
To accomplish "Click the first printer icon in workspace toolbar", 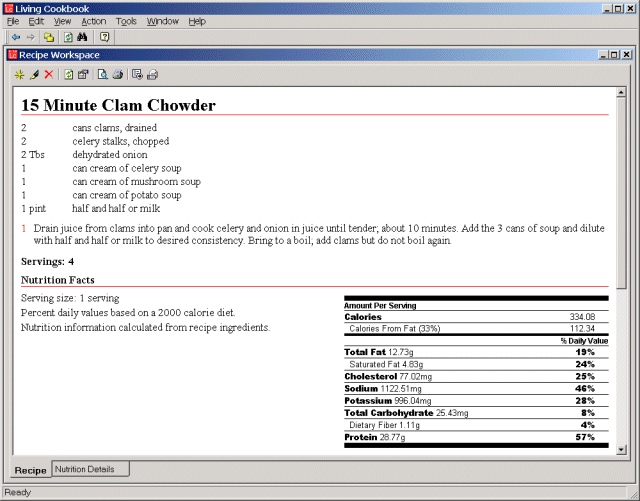I will pyautogui.click(x=118, y=75).
